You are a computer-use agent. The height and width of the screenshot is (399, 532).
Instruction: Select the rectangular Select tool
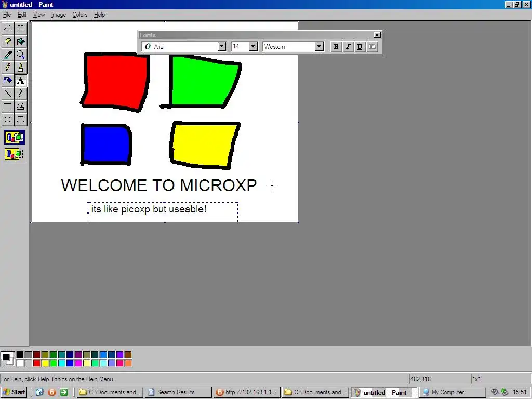coord(21,29)
